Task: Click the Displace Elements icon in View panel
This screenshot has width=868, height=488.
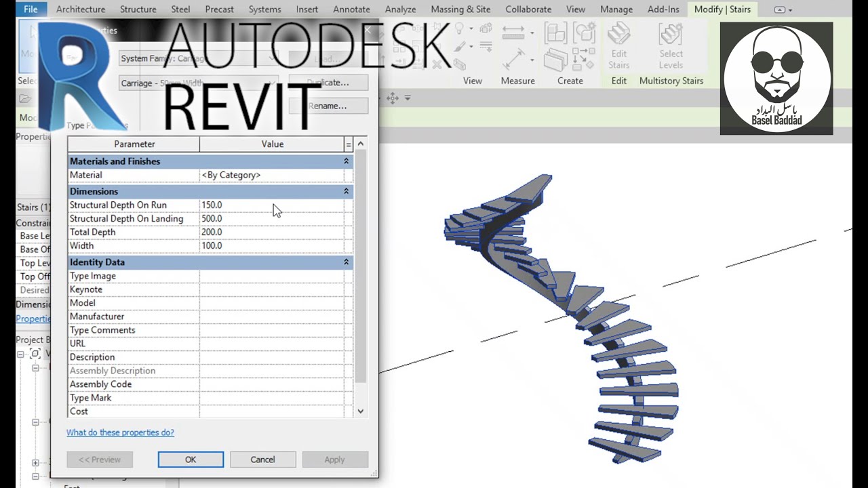Action: click(486, 29)
